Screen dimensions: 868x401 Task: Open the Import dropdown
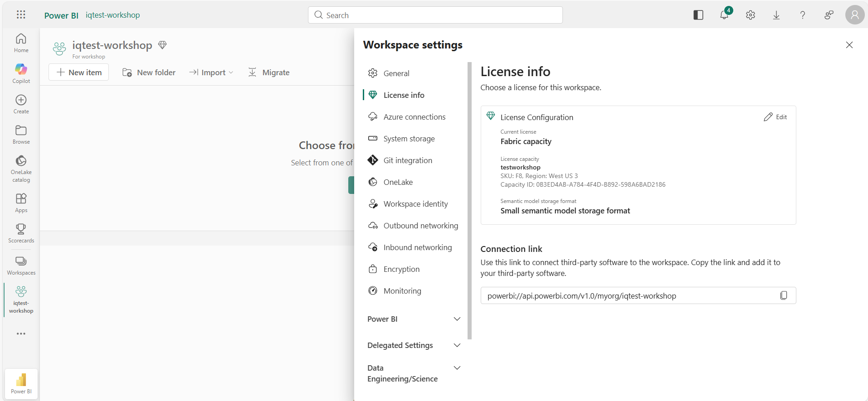click(211, 72)
